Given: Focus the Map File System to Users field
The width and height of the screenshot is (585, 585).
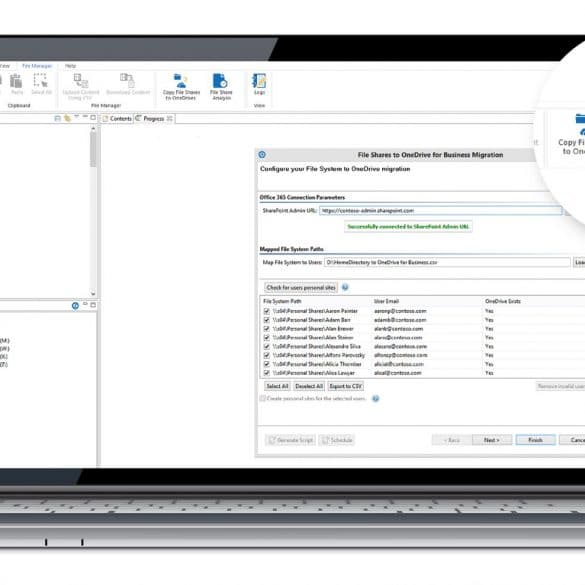Looking at the screenshot, I should point(447,262).
